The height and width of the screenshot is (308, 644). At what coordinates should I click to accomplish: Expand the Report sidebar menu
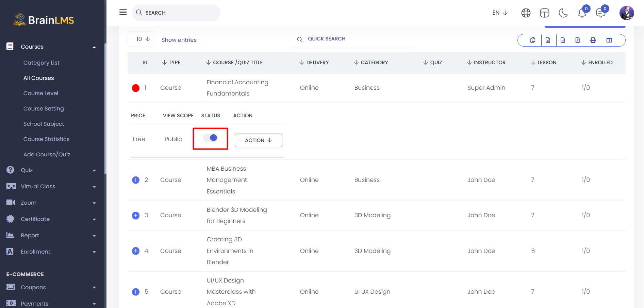51,235
